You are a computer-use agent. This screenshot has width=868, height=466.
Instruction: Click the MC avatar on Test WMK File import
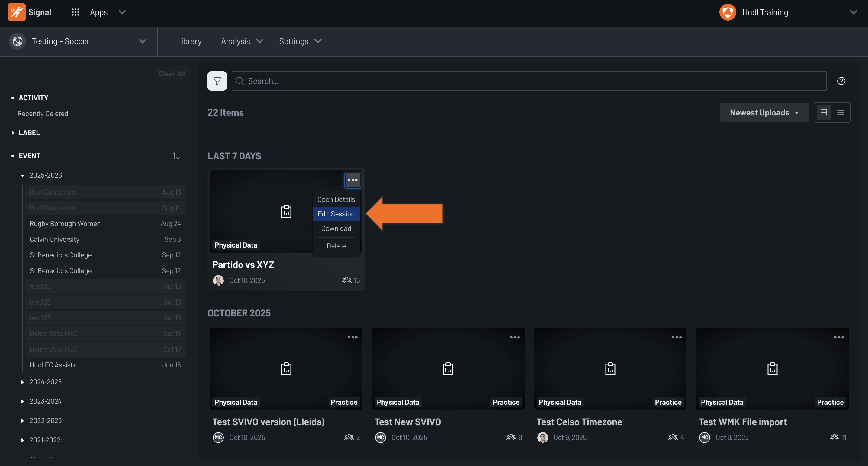coord(704,437)
